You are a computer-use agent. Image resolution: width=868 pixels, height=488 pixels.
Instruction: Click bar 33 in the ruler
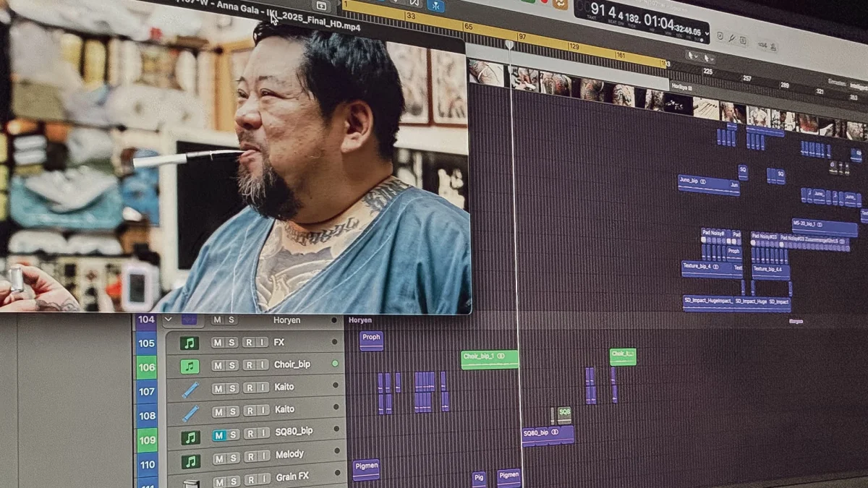point(410,16)
